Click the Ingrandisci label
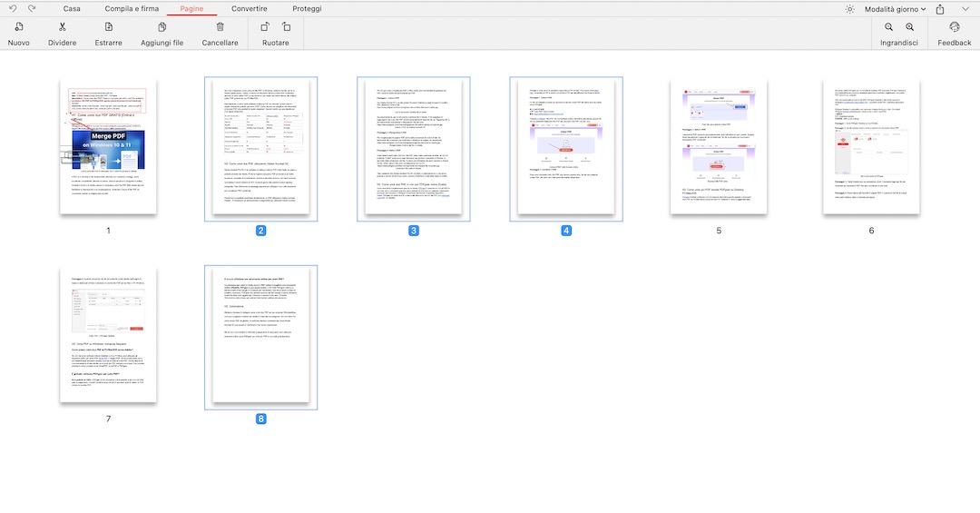Viewport: 980px width, 513px height. tap(898, 43)
